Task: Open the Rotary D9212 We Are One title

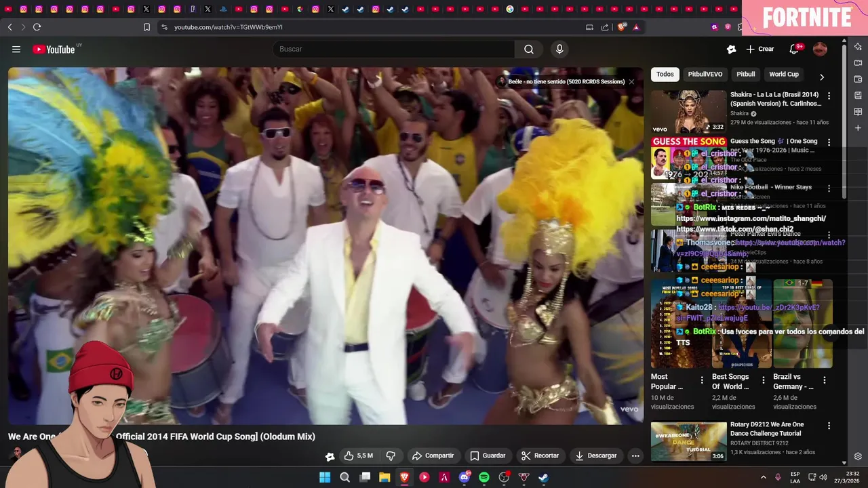Action: [x=767, y=429]
